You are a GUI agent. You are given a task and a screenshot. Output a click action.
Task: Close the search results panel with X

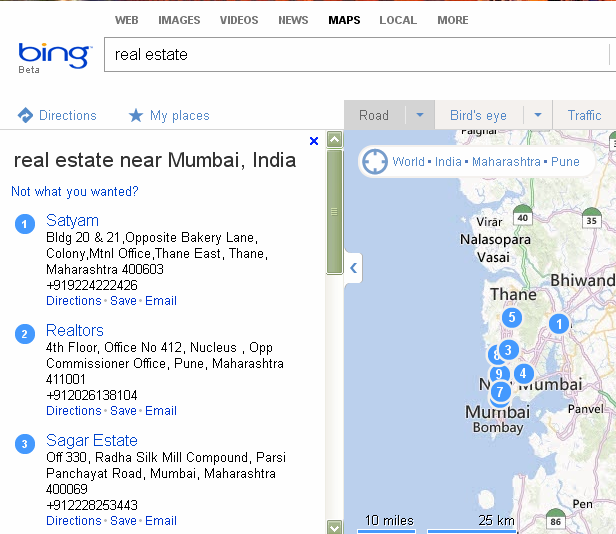click(314, 141)
